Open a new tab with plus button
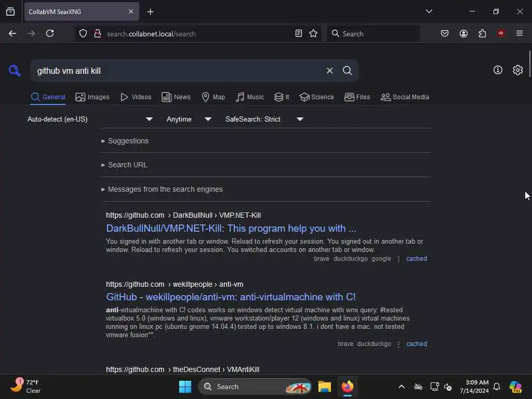The height and width of the screenshot is (399, 532). click(150, 12)
